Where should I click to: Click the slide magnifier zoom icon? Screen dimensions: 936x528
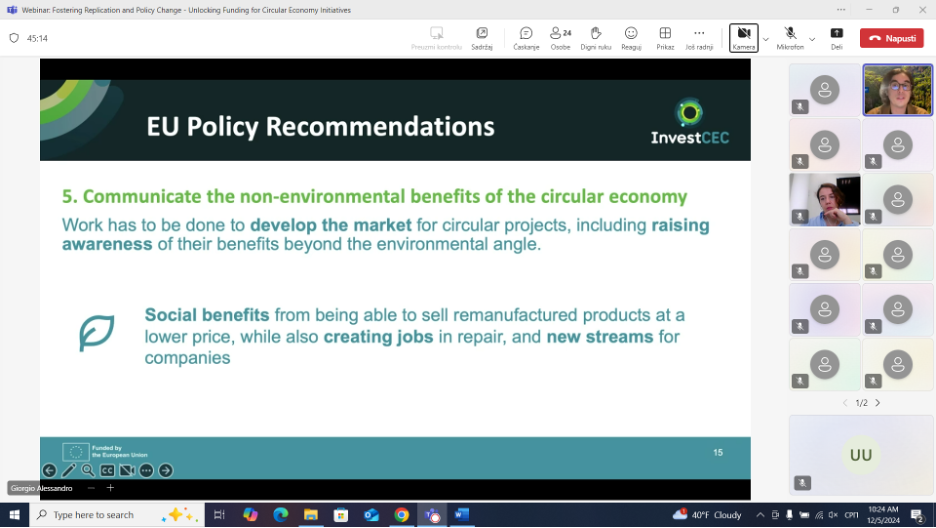[x=88, y=470]
